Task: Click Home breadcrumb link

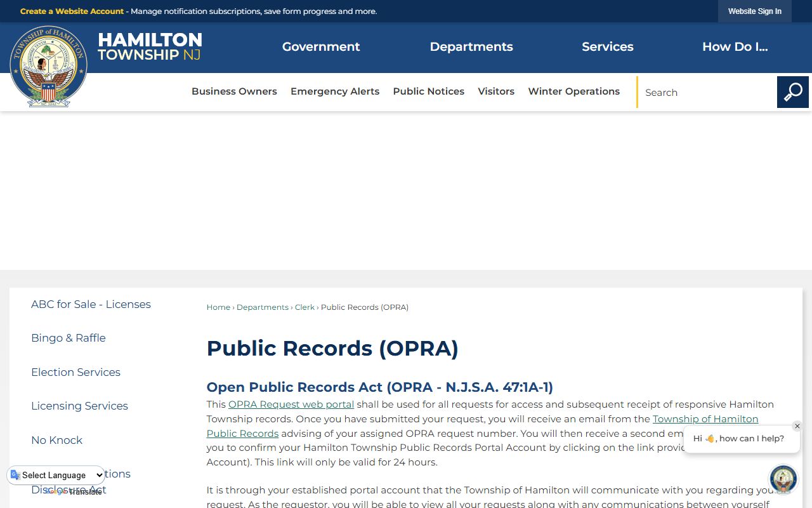Action: (218, 307)
